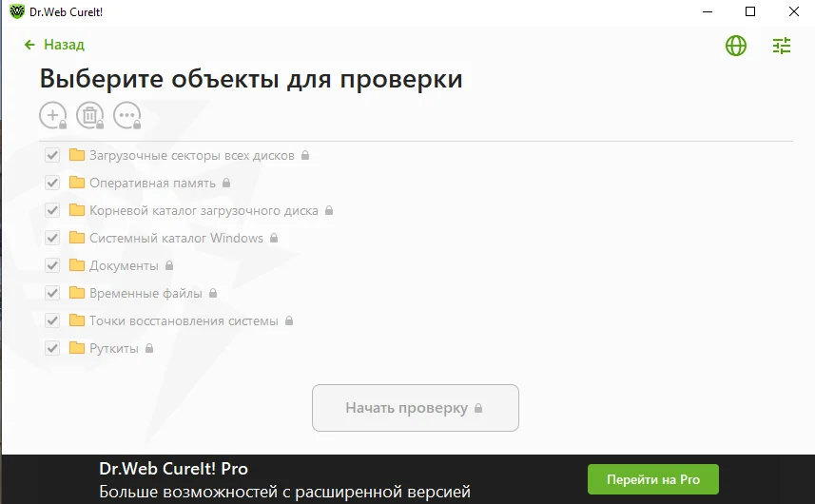
Task: Maximize the Dr.Web CureIt! window
Action: (750, 11)
